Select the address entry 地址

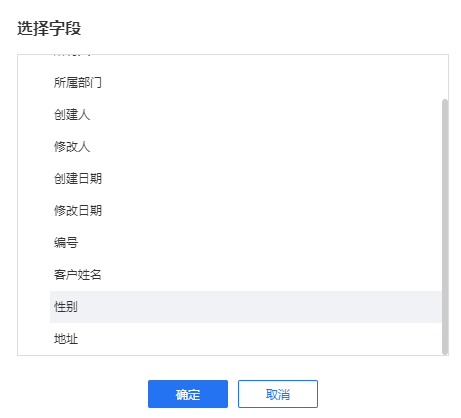tap(246, 339)
